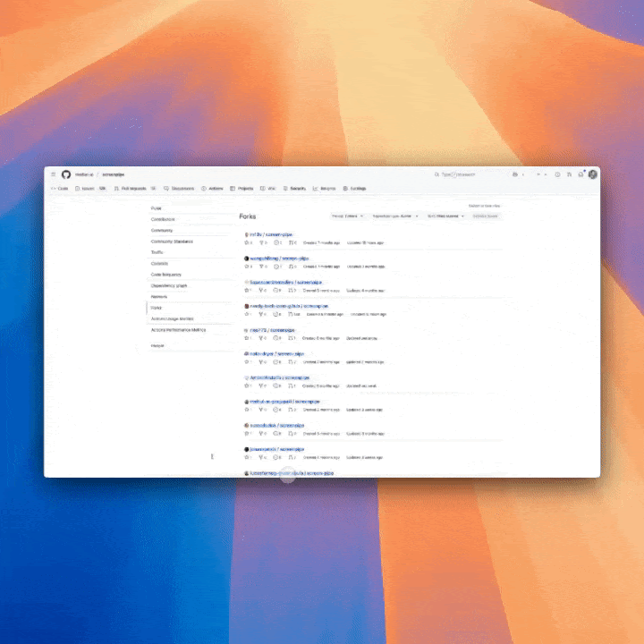The image size is (644, 644).
Task: Open the hamburger navigation menu
Action: [x=53, y=174]
